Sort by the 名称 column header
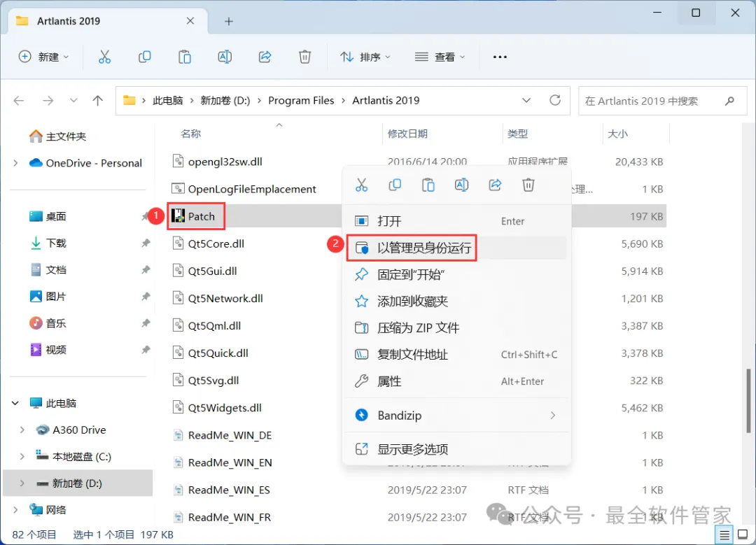The height and width of the screenshot is (545, 756). click(x=190, y=134)
